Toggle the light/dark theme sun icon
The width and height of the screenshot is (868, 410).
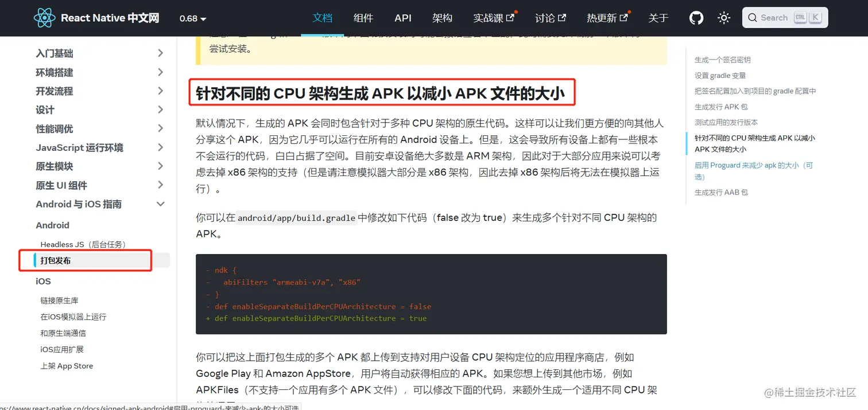click(x=724, y=18)
